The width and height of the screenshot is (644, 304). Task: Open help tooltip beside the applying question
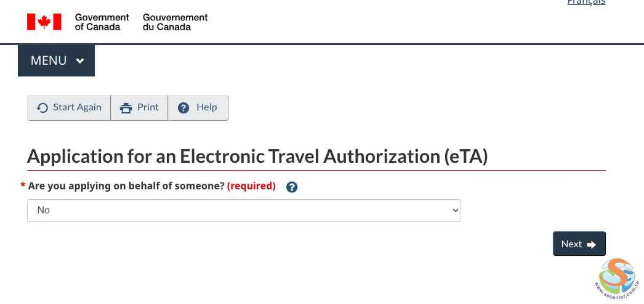292,187
